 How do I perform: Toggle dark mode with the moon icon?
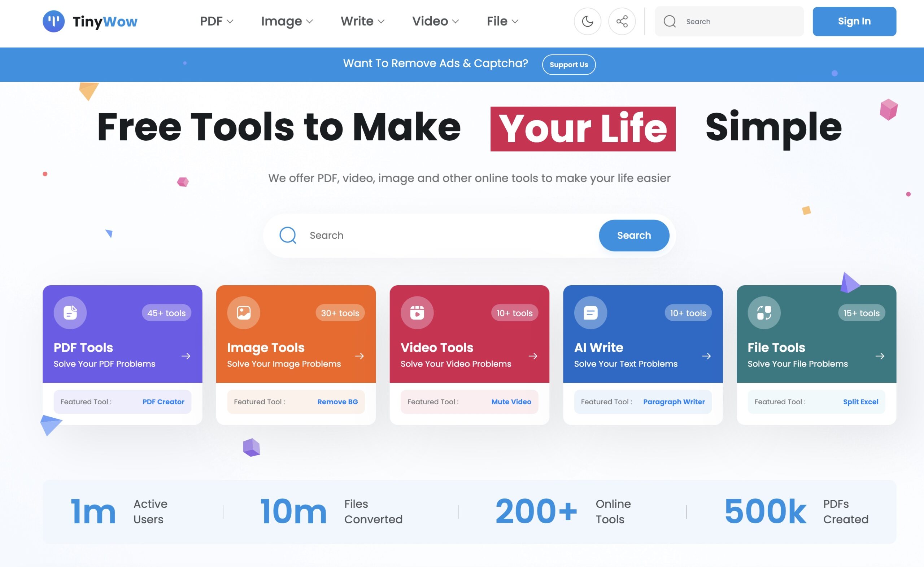[x=587, y=21]
